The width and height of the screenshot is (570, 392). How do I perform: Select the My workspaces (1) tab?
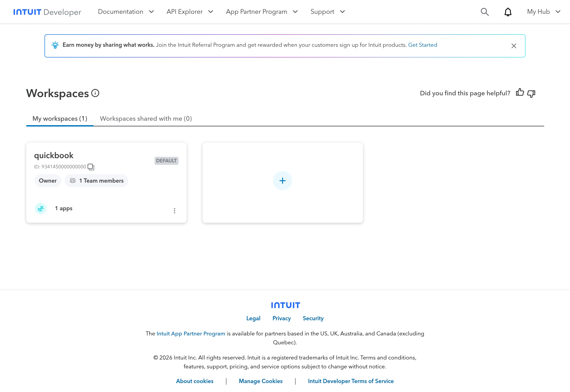[60, 119]
